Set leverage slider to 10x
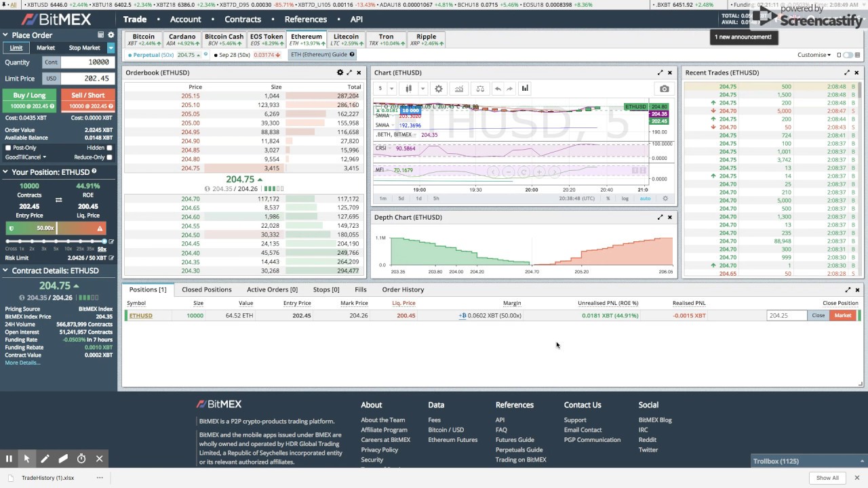This screenshot has width=868, height=488. click(x=70, y=241)
